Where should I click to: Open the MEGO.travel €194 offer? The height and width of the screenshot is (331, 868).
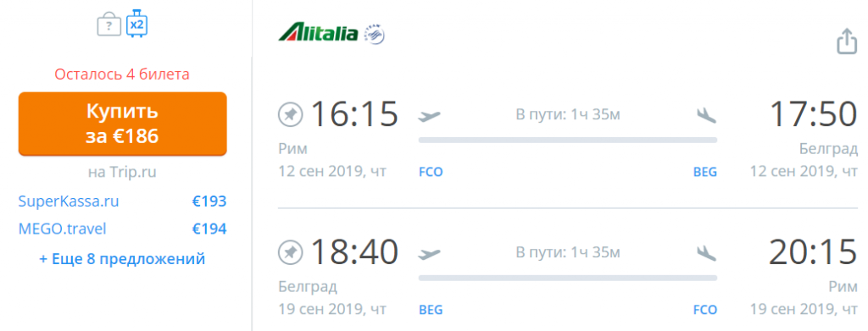click(122, 229)
